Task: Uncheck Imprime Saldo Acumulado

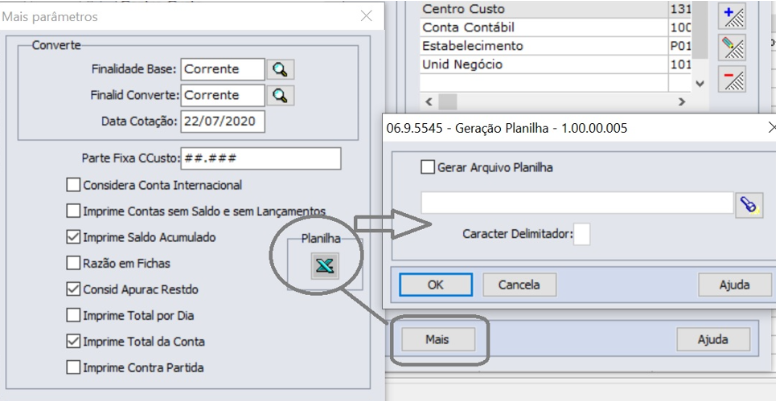Action: [73, 237]
